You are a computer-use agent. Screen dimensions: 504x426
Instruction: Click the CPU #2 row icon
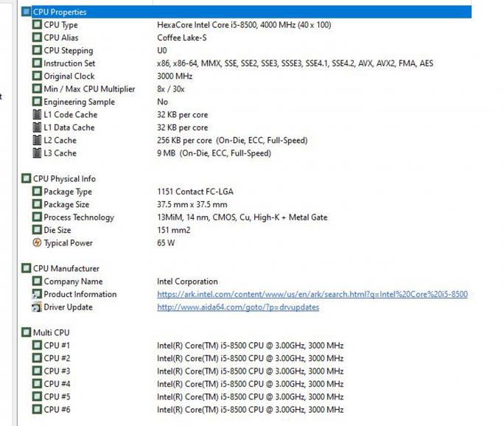pos(37,358)
